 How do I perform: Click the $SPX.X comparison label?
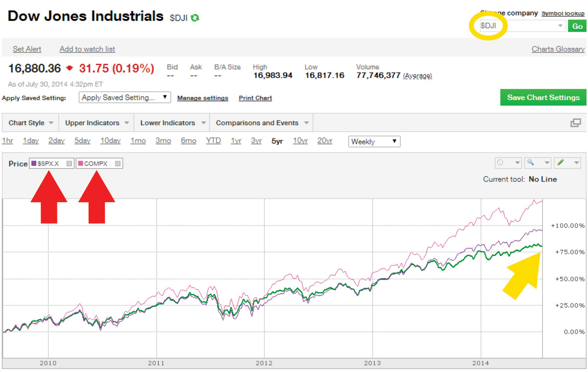point(48,164)
